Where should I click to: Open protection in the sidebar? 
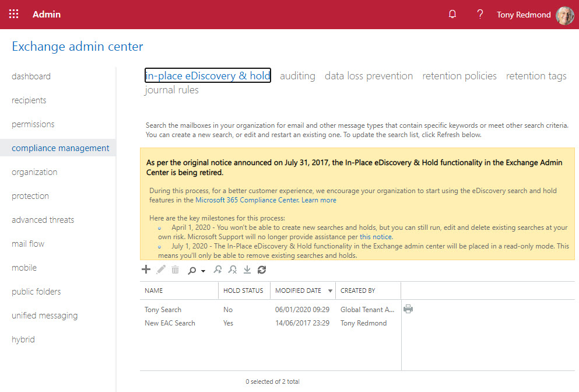click(x=30, y=196)
